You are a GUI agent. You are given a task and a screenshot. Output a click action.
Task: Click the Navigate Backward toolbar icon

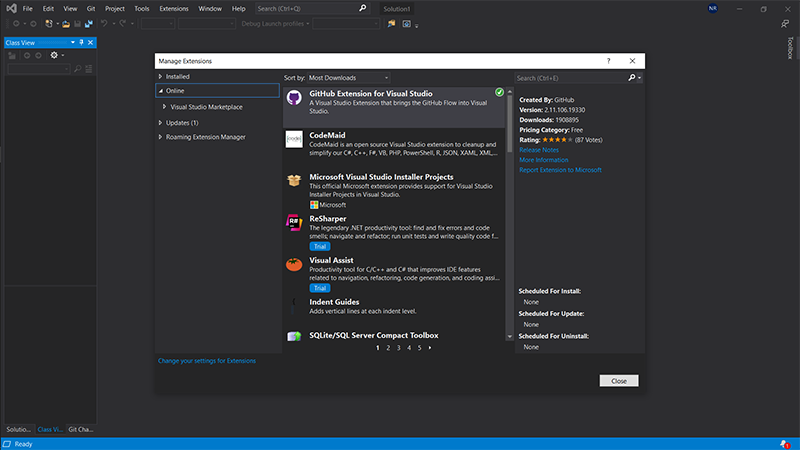(x=16, y=23)
